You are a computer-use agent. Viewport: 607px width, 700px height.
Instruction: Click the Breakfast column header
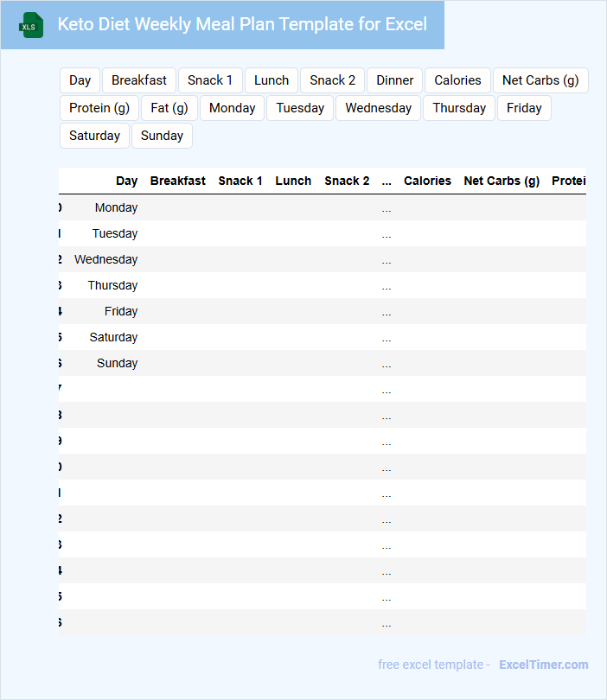178,181
